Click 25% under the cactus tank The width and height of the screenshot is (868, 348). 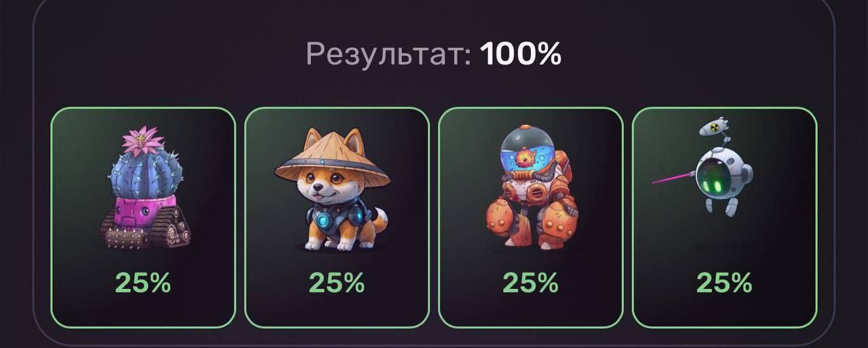[143, 282]
